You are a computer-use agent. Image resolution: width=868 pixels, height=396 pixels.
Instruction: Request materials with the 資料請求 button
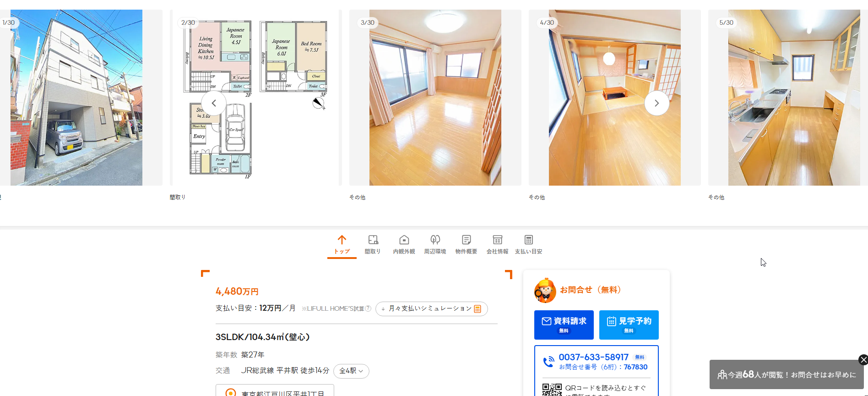click(564, 325)
